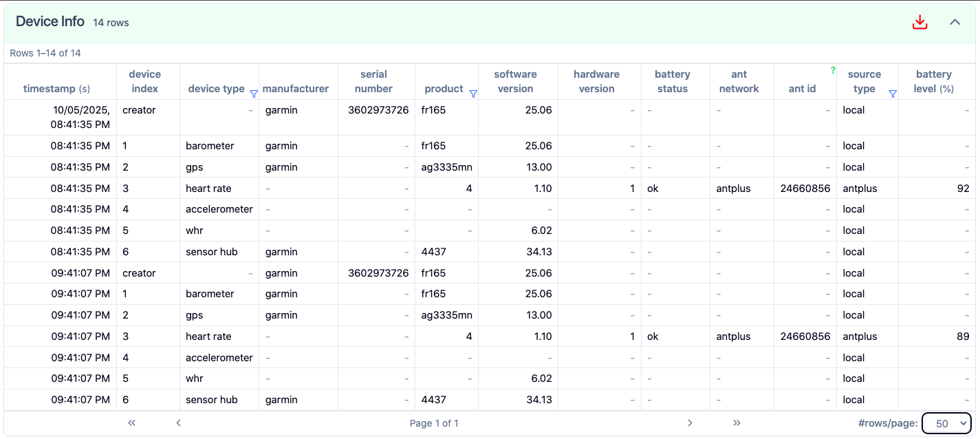Click the battery level 89 cell

pyautogui.click(x=962, y=336)
